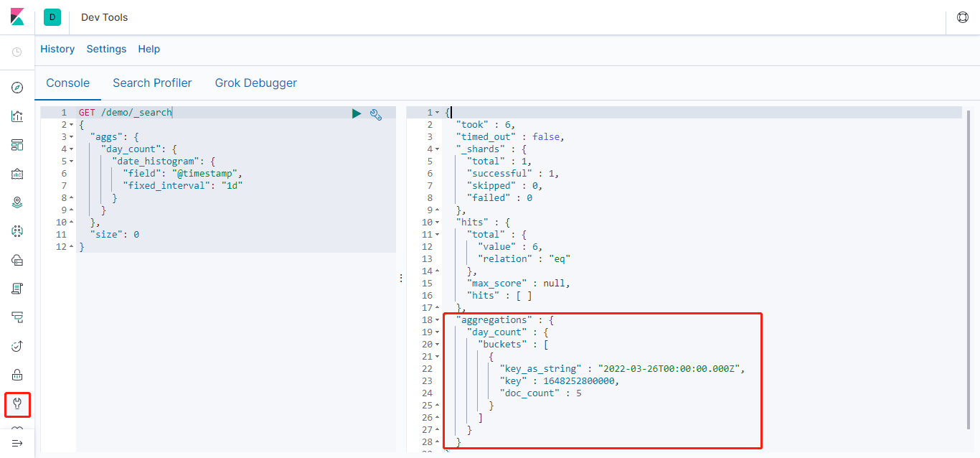Run the request with the play icon
The height and width of the screenshot is (458, 980).
(357, 113)
